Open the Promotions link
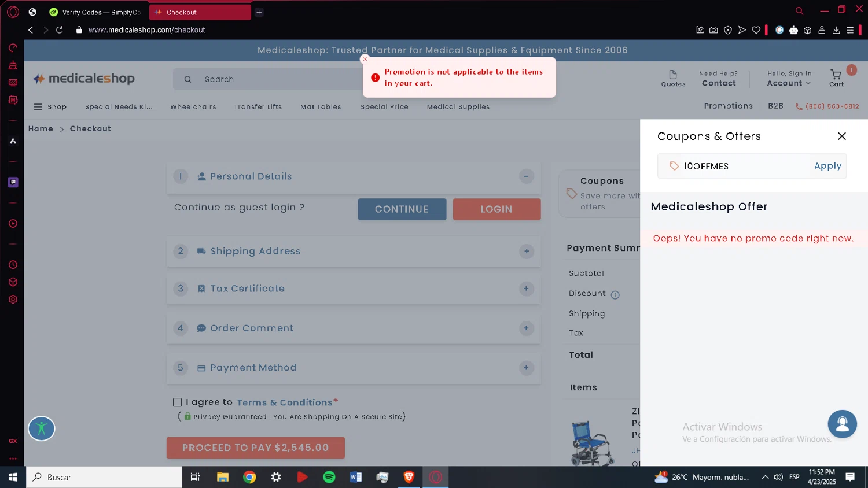Screen dimensions: 868x488 coord(728,106)
